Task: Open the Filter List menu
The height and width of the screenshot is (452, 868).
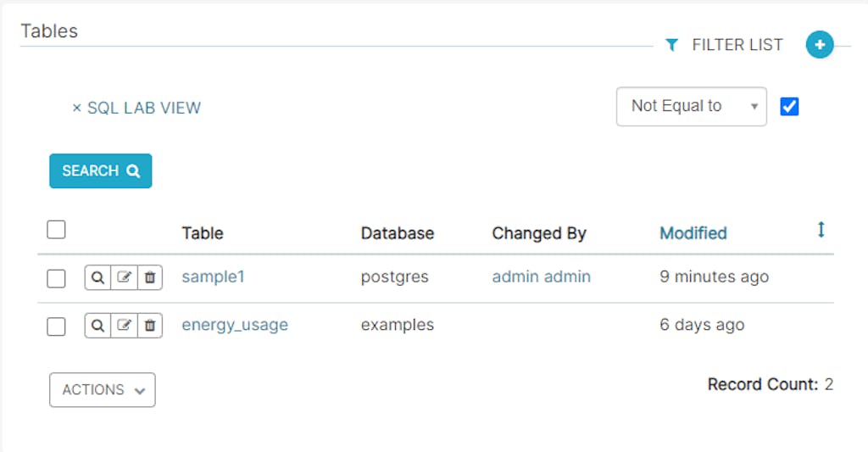Action: click(x=725, y=45)
